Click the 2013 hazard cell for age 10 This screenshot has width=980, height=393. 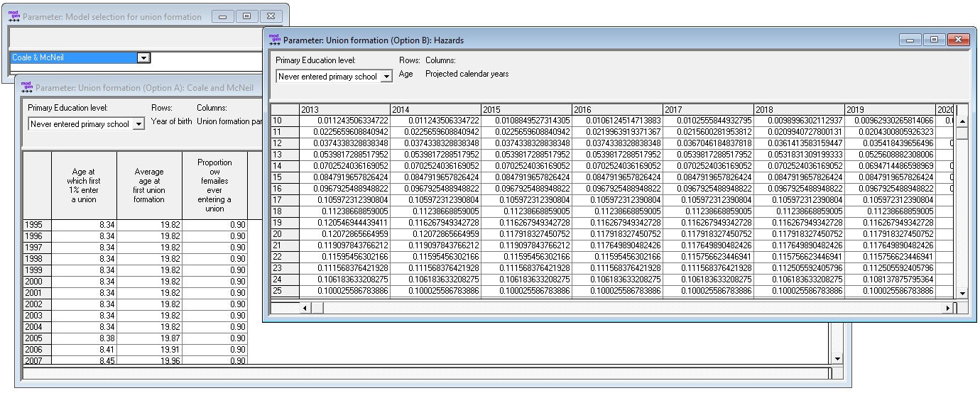(x=344, y=121)
